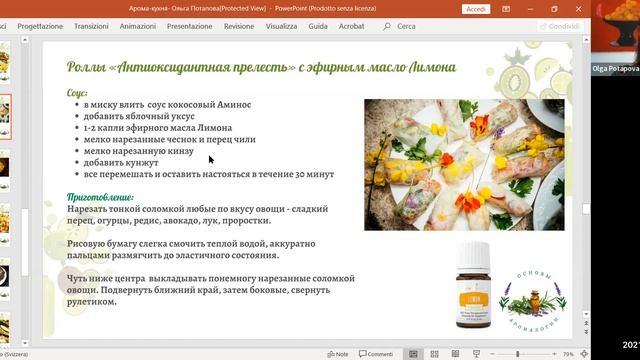Viewport: 640px width, 360px height.
Task: Select the first visible slide thumbnail
Action: point(4,63)
